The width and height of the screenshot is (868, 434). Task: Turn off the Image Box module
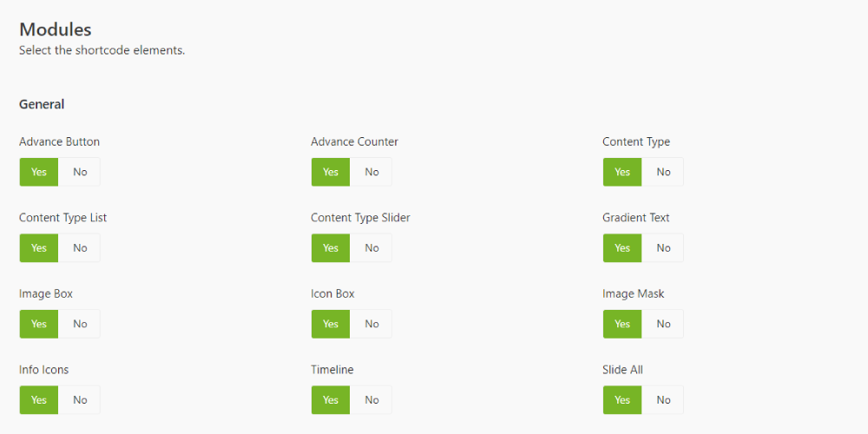[80, 324]
